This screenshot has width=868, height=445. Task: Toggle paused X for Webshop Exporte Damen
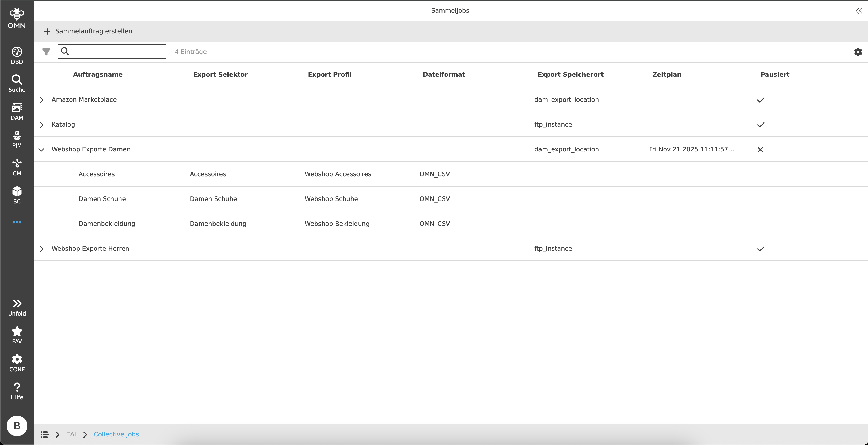760,150
